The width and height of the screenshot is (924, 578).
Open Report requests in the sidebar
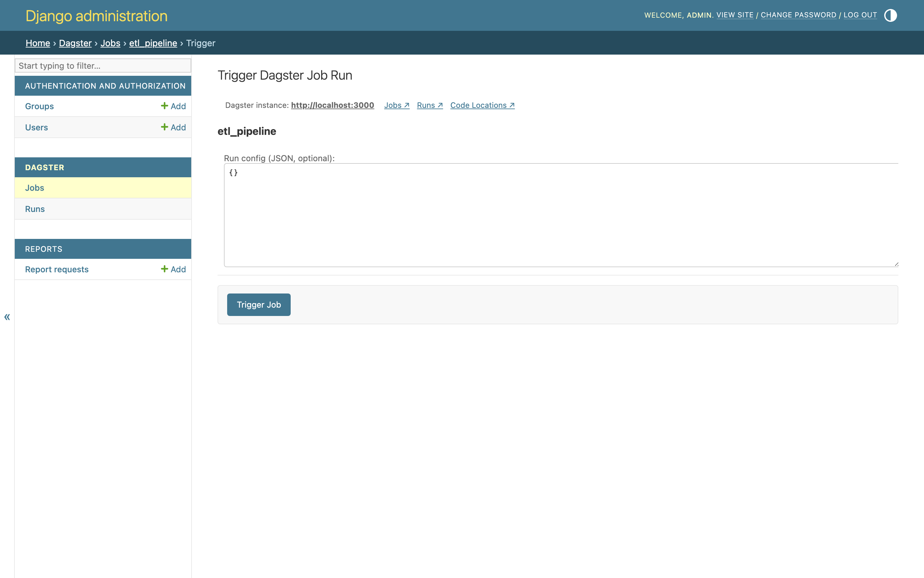coord(57,269)
